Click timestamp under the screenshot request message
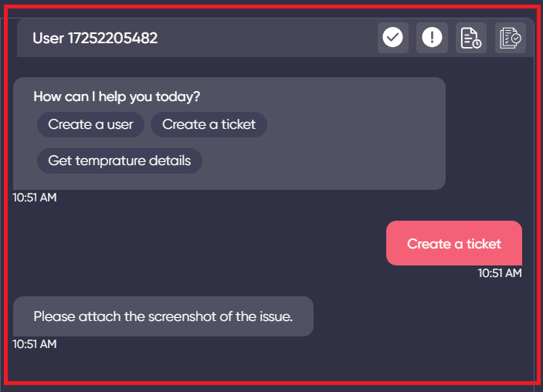Viewport: 543px width, 392px height. coord(35,344)
